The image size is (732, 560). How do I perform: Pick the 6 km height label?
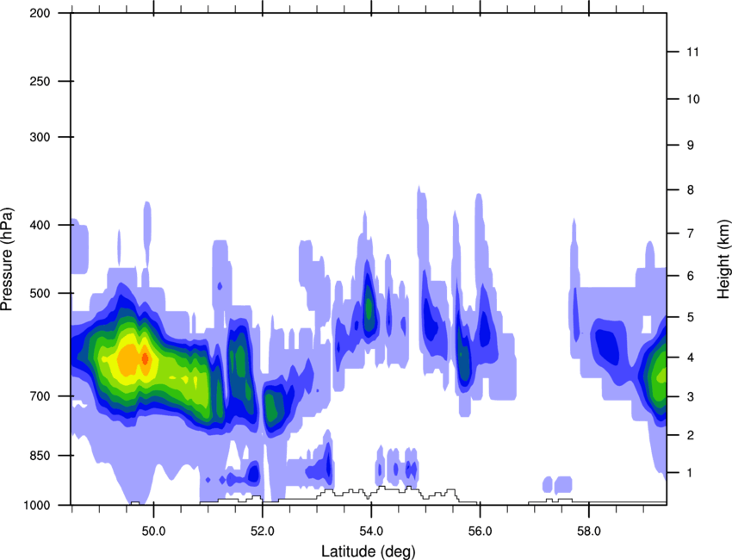690,276
